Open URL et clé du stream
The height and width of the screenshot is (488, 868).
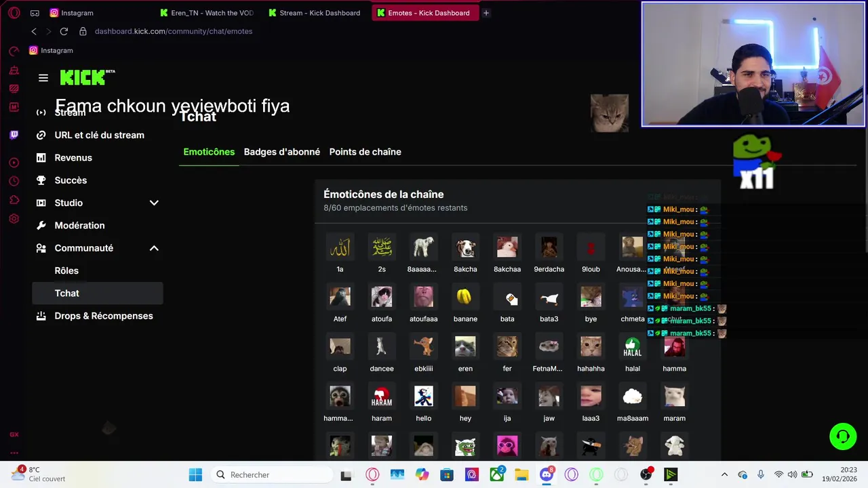coord(98,135)
